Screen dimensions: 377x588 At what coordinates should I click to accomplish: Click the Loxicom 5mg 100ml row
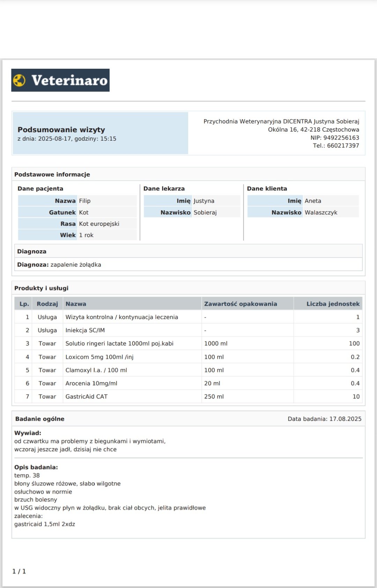click(x=188, y=357)
